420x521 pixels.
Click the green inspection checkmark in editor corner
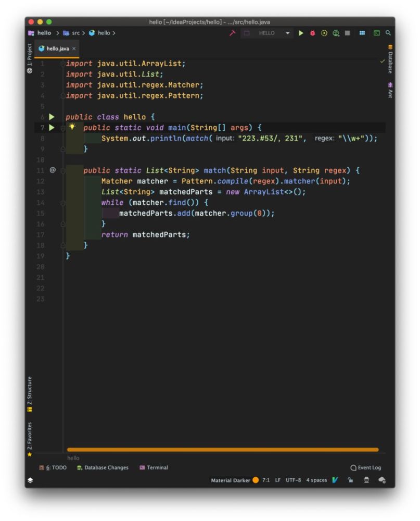pyautogui.click(x=383, y=61)
